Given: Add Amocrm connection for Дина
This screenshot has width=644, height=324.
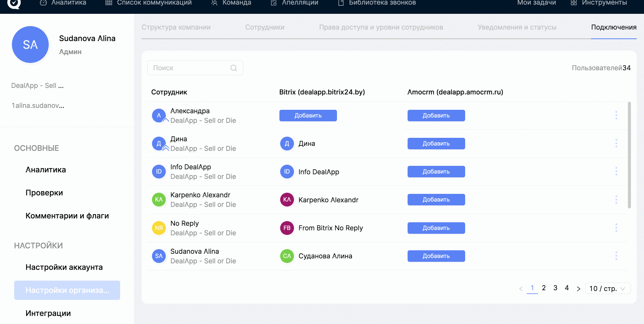Looking at the screenshot, I should tap(436, 144).
